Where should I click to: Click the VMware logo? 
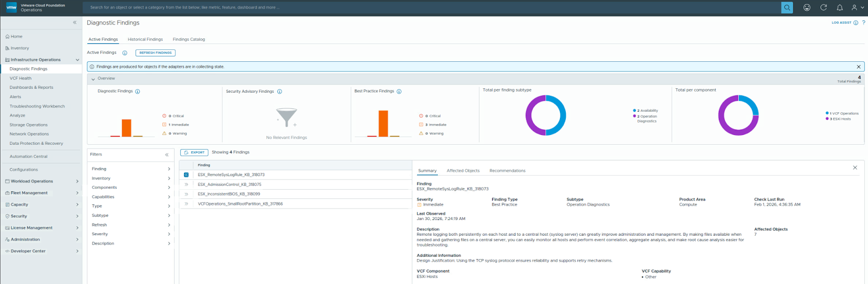coord(11,8)
